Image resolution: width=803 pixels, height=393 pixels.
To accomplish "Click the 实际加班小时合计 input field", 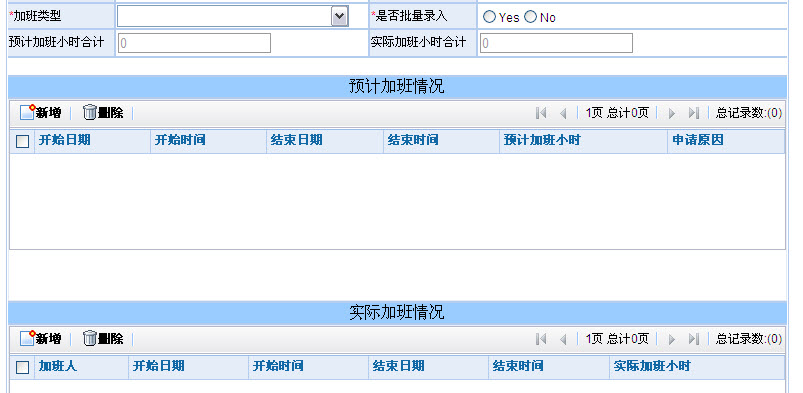I will click(556, 43).
